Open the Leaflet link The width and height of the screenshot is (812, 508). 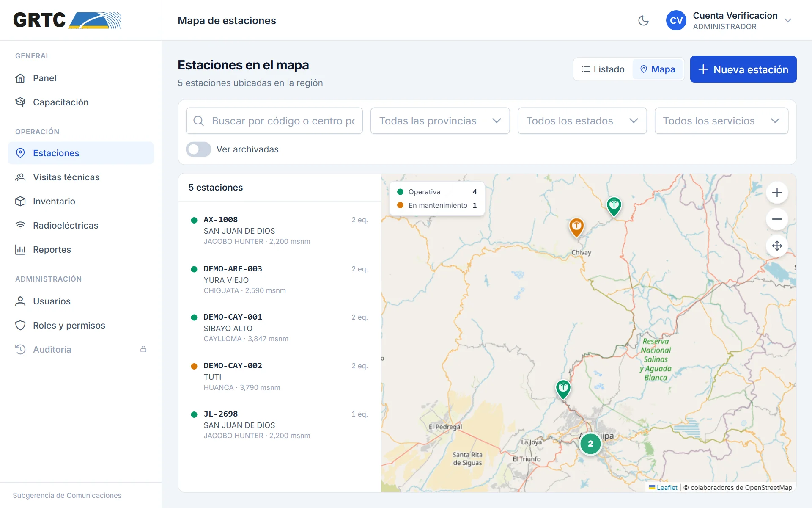(663, 488)
